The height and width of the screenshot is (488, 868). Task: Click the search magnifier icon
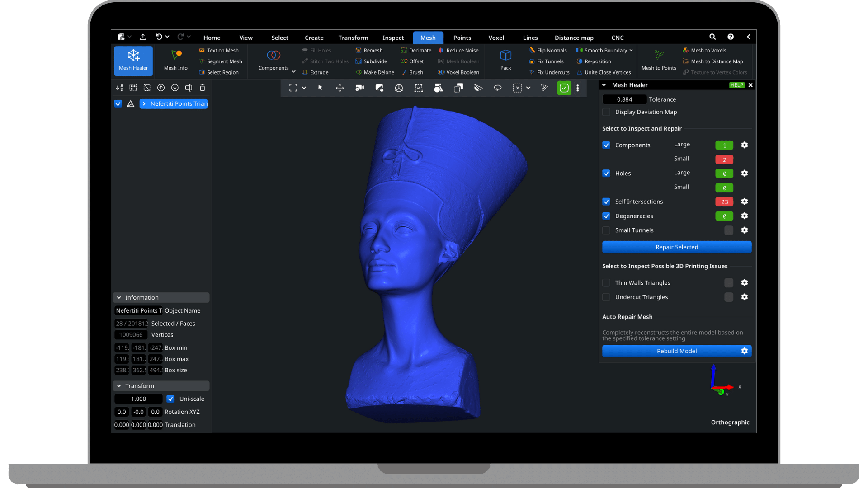pyautogui.click(x=712, y=37)
